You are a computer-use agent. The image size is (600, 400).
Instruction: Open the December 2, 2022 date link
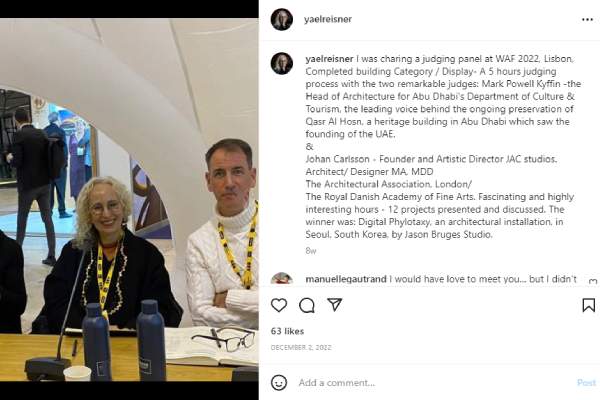coord(301,348)
